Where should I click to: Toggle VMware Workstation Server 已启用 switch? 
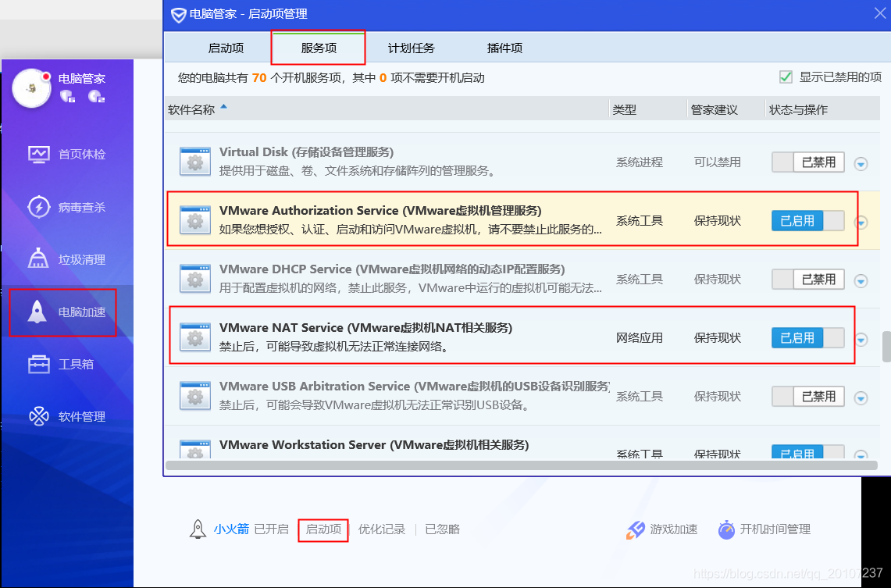pyautogui.click(x=807, y=451)
